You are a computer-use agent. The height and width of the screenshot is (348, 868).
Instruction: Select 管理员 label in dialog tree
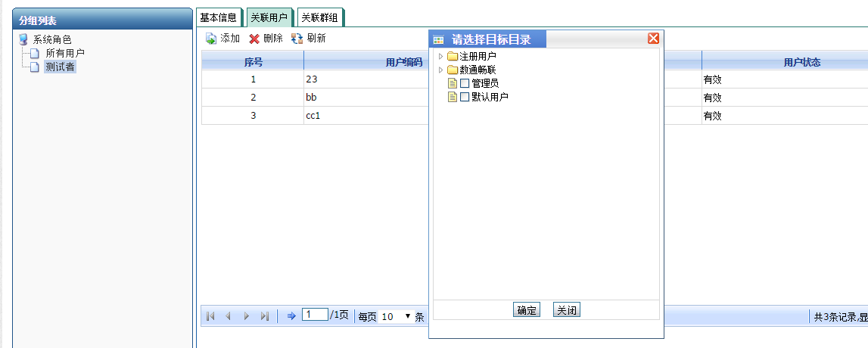pos(485,83)
